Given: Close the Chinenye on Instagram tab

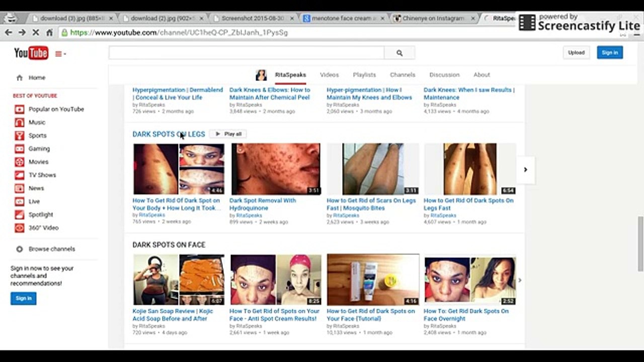Looking at the screenshot, I should click(x=473, y=19).
